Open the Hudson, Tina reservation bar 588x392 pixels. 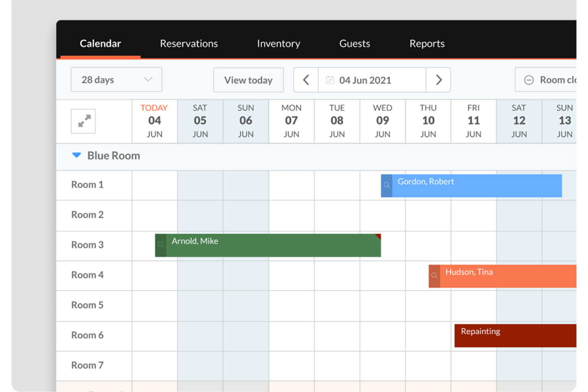pyautogui.click(x=503, y=276)
